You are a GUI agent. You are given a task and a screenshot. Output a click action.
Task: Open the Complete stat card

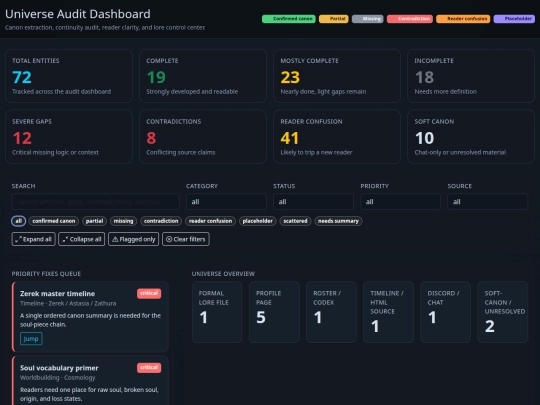pyautogui.click(x=203, y=76)
